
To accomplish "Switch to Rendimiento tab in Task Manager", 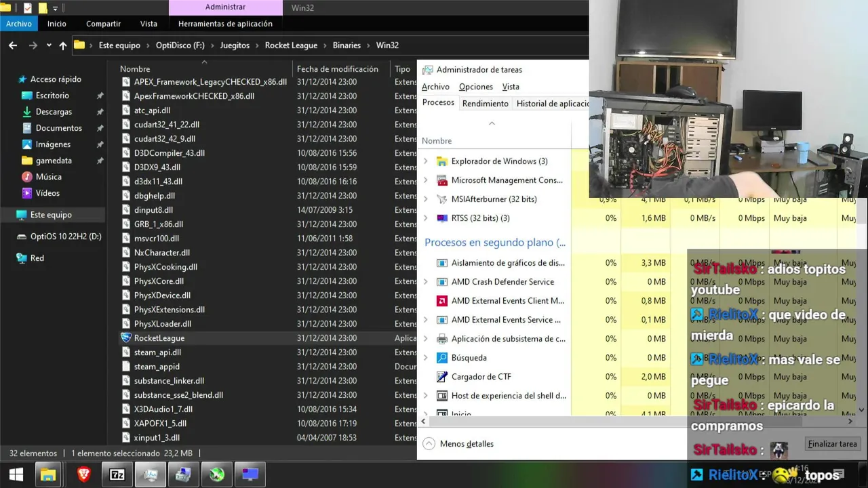I will click(485, 104).
